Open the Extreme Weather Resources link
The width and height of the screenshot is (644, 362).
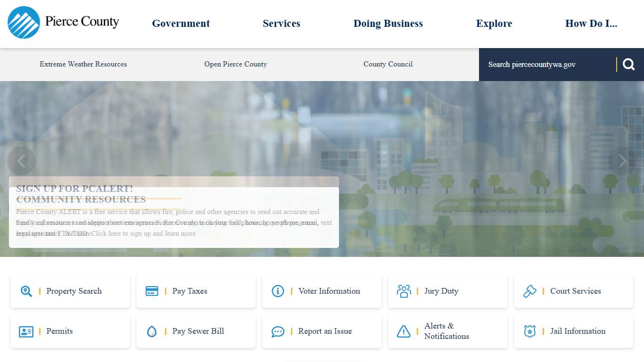pos(83,64)
